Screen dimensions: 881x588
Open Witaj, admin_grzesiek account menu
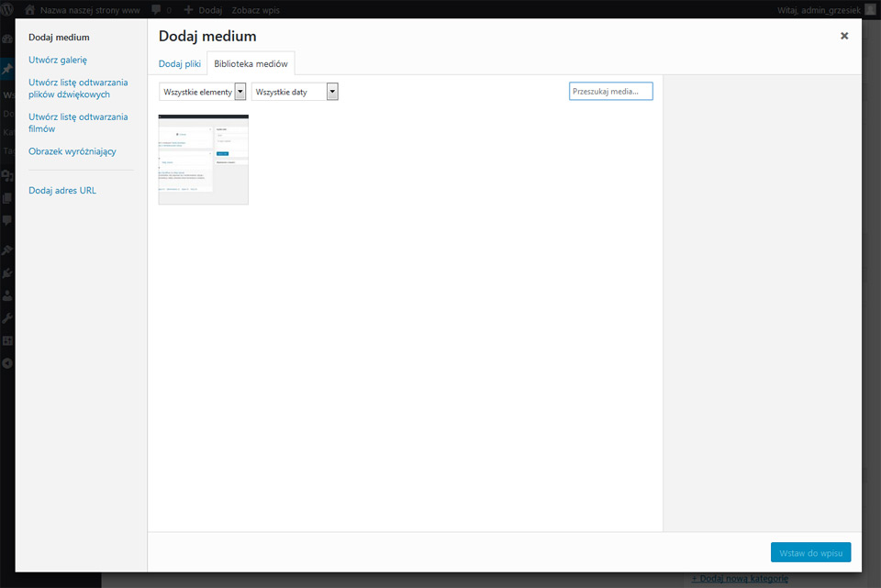pos(820,10)
